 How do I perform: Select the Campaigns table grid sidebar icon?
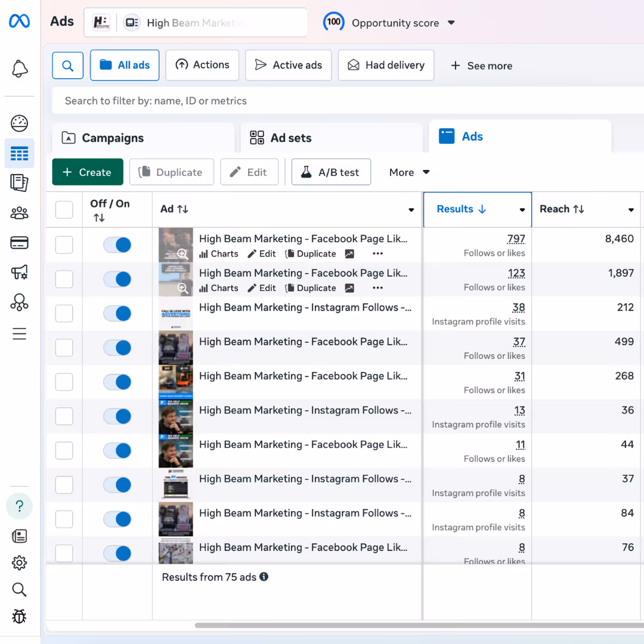[19, 154]
